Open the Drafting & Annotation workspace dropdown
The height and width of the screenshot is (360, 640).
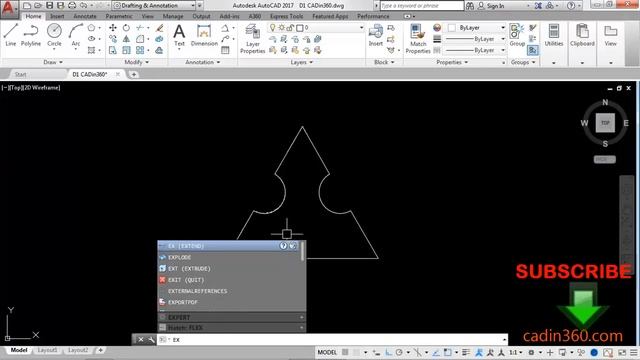[154, 5]
